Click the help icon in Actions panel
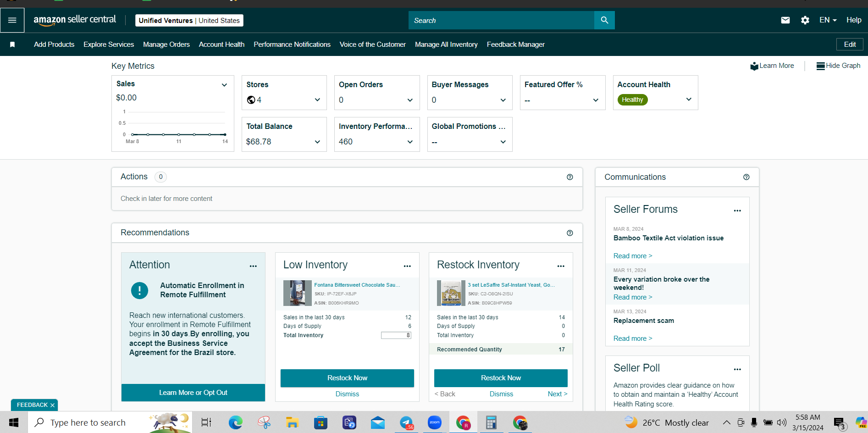The height and width of the screenshot is (433, 868). tap(570, 177)
